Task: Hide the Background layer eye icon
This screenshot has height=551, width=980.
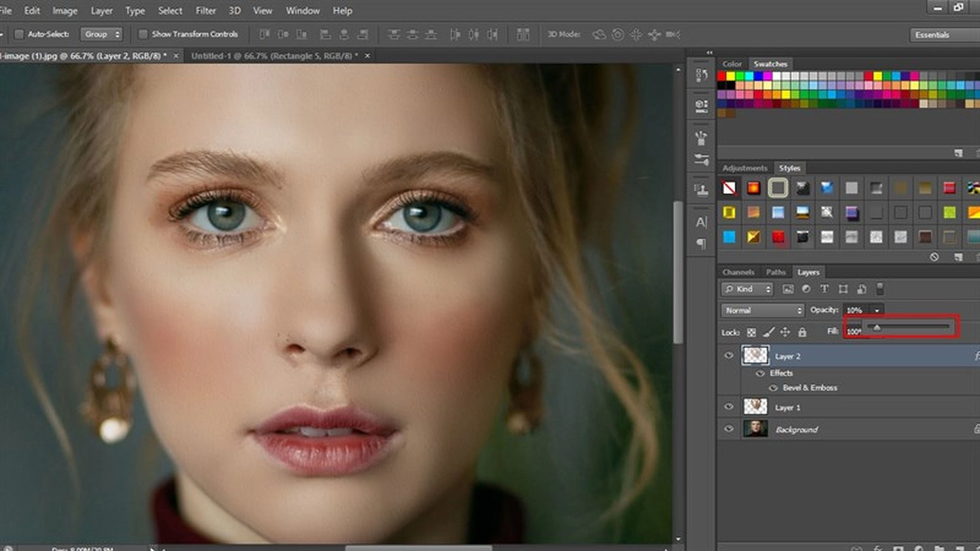Action: [728, 429]
